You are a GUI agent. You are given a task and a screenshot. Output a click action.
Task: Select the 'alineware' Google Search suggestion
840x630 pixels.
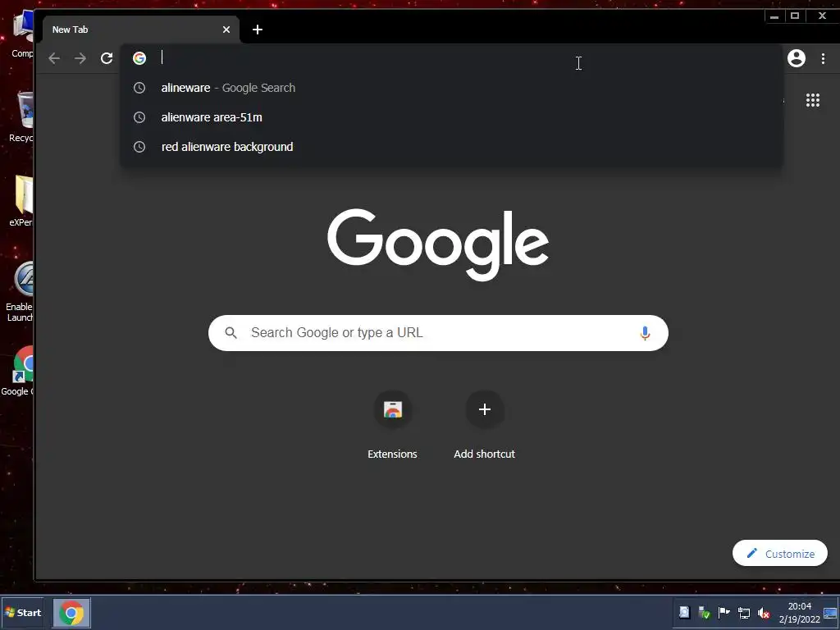[x=452, y=88]
